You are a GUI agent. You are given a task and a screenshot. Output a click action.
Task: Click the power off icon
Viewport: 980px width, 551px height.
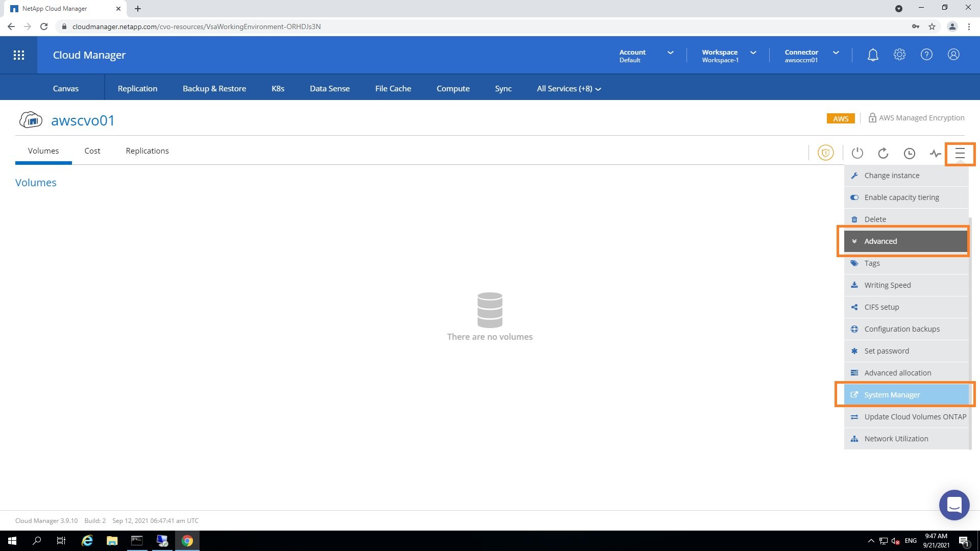tap(857, 153)
